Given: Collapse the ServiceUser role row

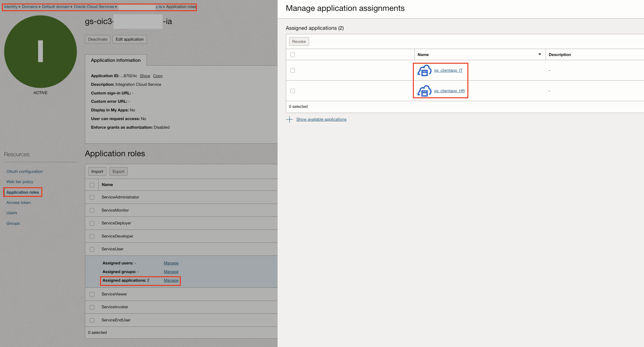Looking at the screenshot, I should coord(113,249).
